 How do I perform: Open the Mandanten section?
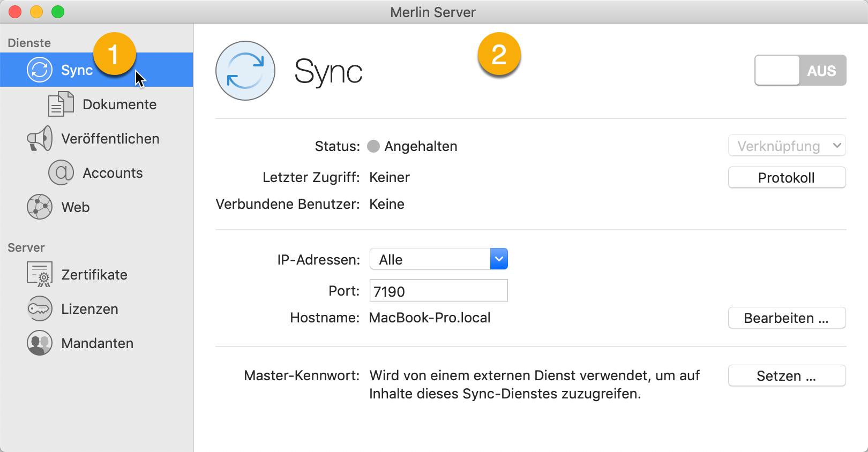coord(96,343)
